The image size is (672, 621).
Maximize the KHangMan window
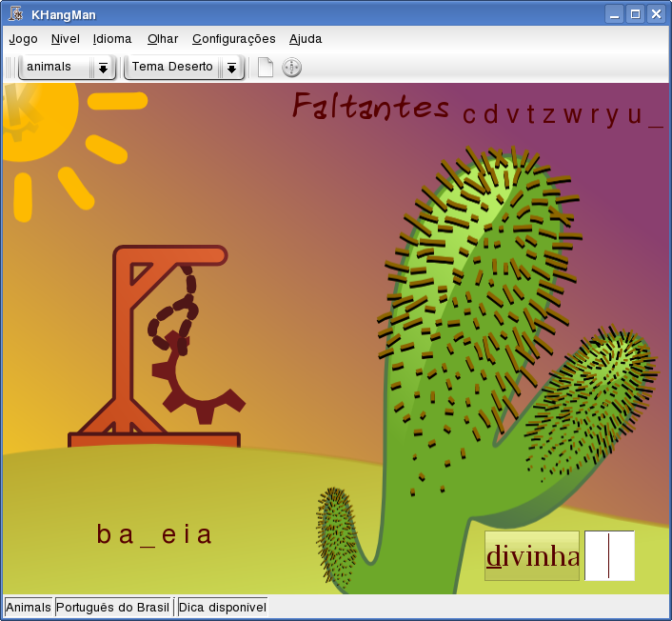635,14
